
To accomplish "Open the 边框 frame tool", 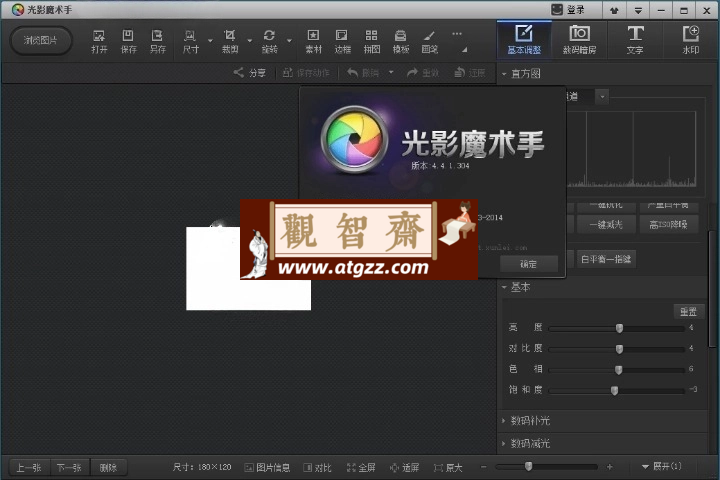I will pyautogui.click(x=342, y=41).
